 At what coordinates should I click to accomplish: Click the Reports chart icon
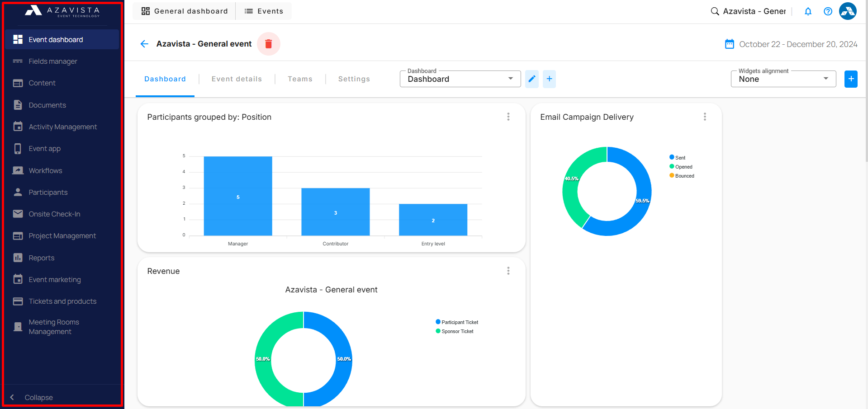coord(18,258)
